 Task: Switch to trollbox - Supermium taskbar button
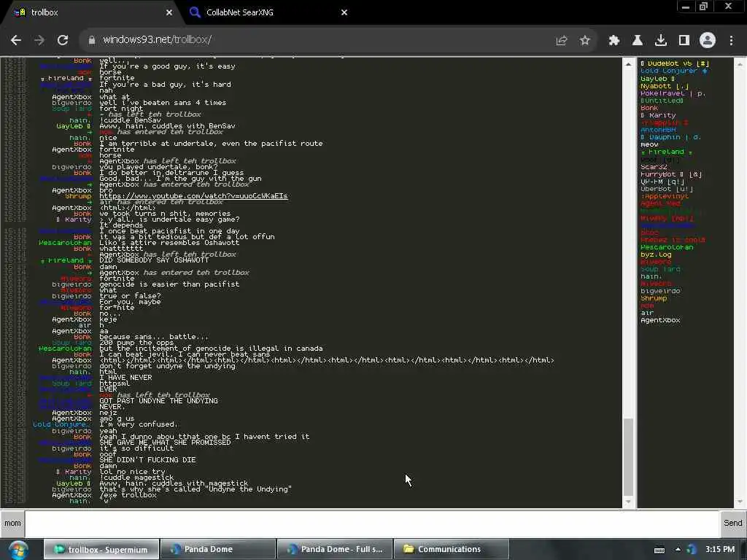click(x=101, y=550)
